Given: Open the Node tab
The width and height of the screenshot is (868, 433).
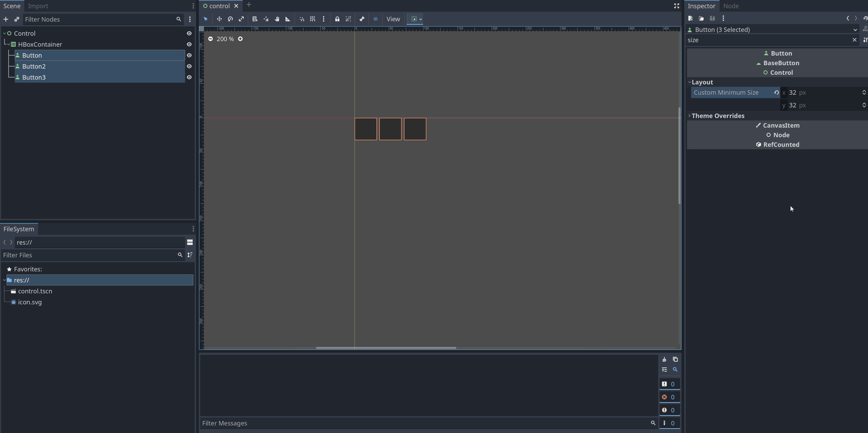Looking at the screenshot, I should tap(731, 6).
